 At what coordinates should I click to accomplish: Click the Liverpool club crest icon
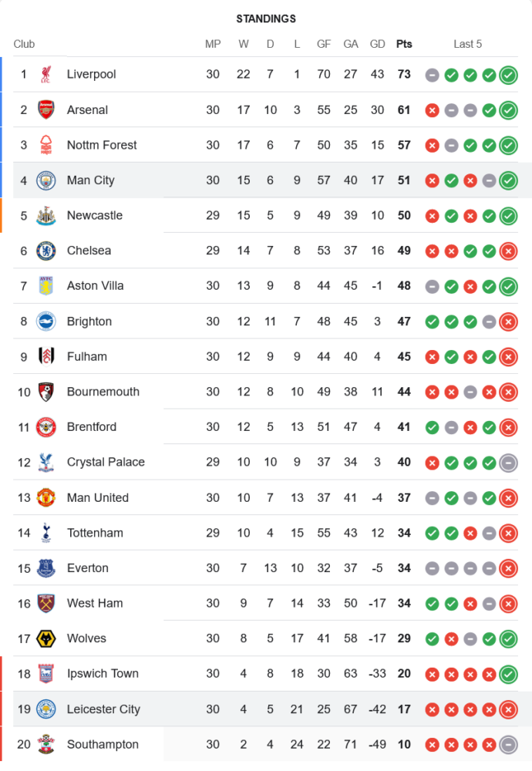[46, 75]
